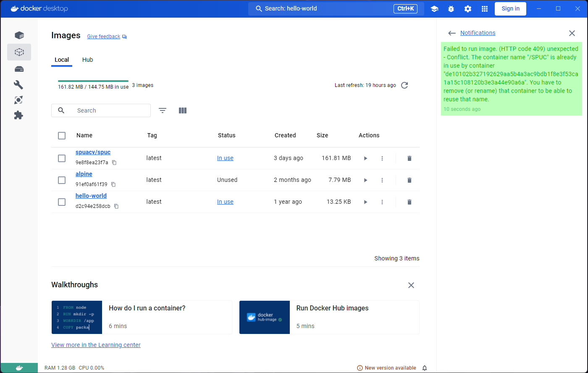The image size is (588, 373).
Task: Open Settings gear icon in header
Action: pos(468,9)
